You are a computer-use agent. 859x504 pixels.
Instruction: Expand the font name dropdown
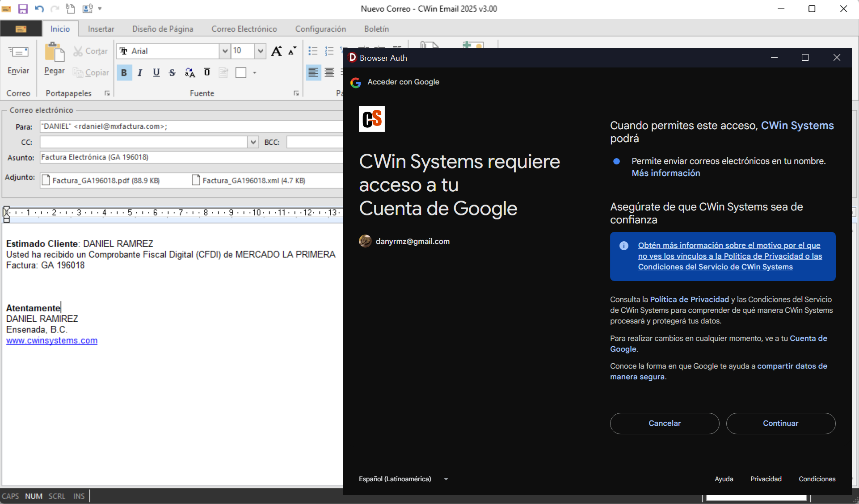(224, 51)
